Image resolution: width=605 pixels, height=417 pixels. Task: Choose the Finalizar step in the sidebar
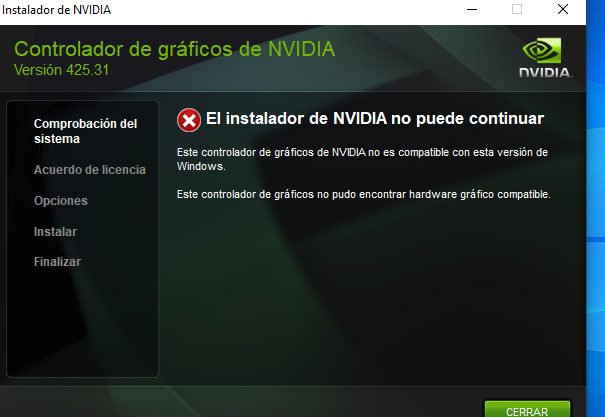tap(57, 262)
